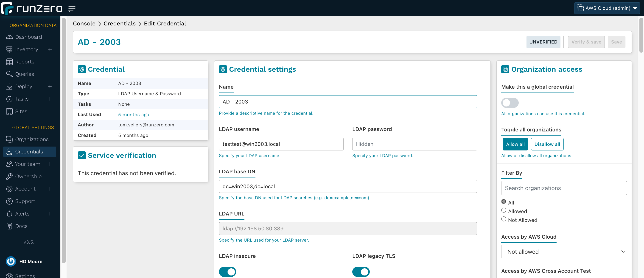Open the AWS Cloud (admin) organization dropdown

[607, 8]
